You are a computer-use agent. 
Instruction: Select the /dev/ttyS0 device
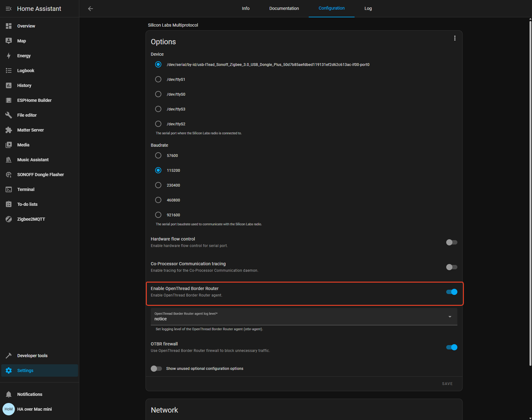[x=158, y=94]
